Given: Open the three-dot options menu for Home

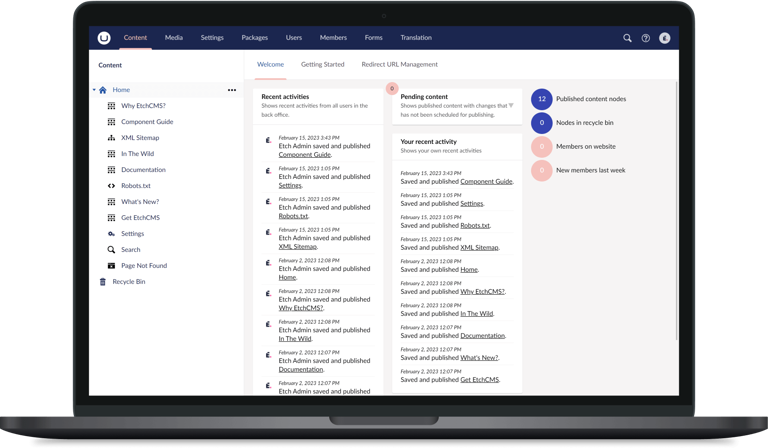Looking at the screenshot, I should [x=232, y=90].
